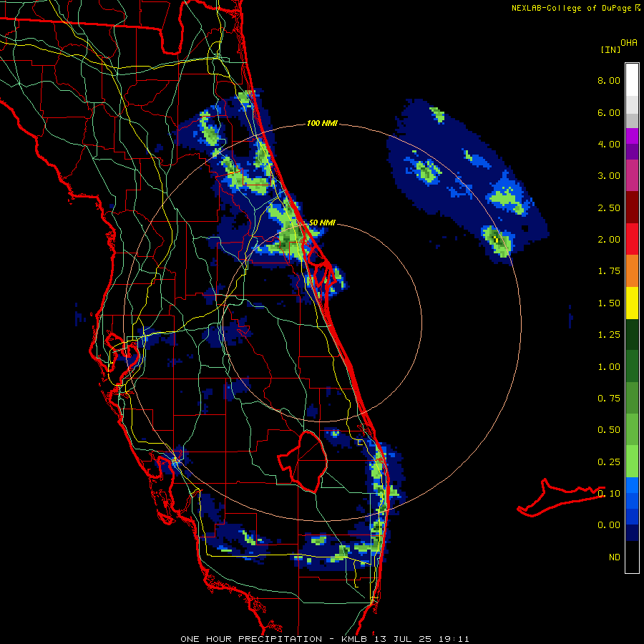Click the ONE HOUR PRECIPITATION title text
Viewport: 644px width, 644px height.
coord(251,639)
